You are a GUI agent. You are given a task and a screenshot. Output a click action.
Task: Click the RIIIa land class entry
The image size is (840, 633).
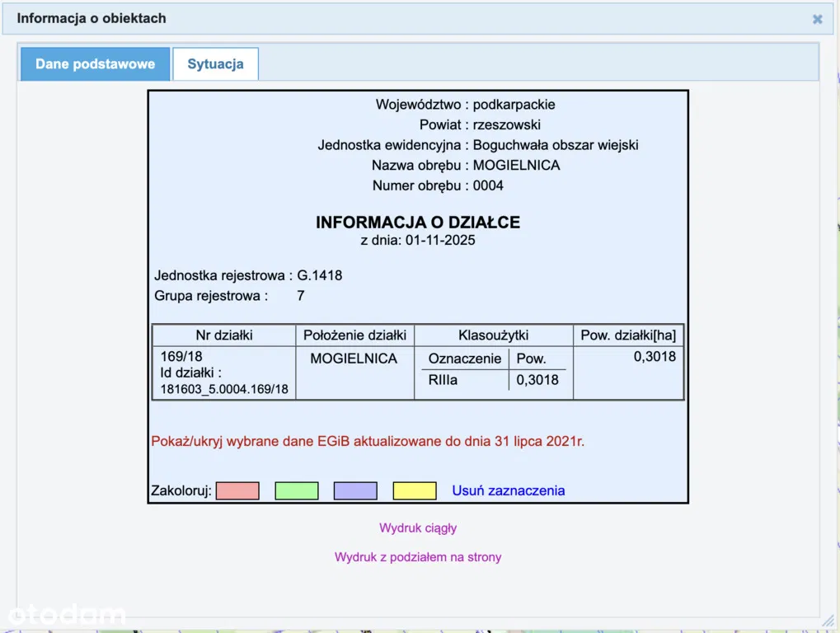[443, 380]
